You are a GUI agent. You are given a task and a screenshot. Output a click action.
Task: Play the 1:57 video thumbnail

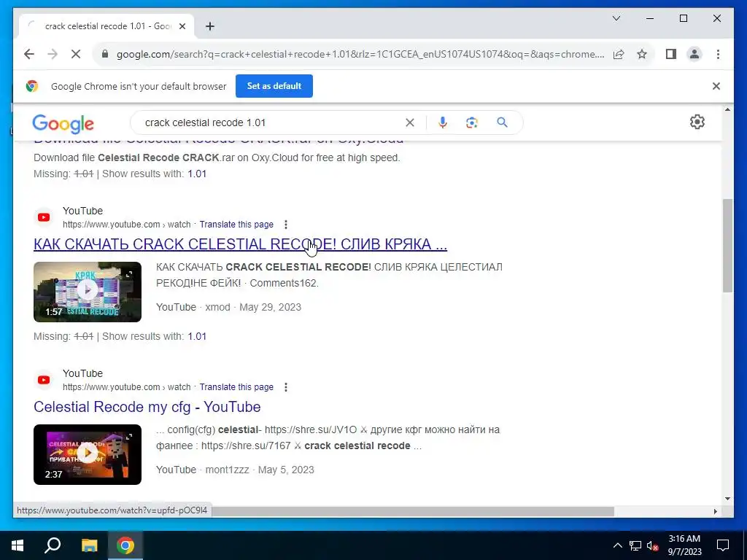(x=88, y=292)
